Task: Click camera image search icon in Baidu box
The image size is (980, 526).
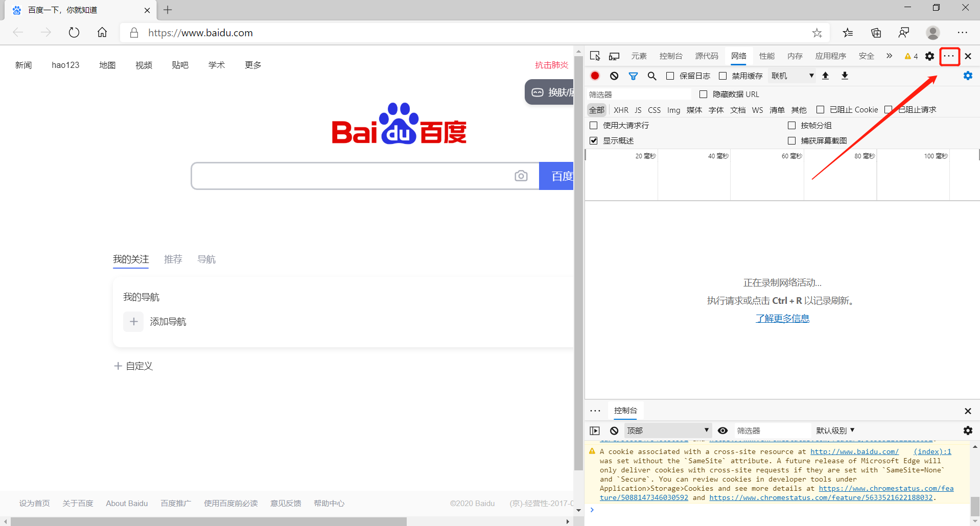Action: (521, 176)
